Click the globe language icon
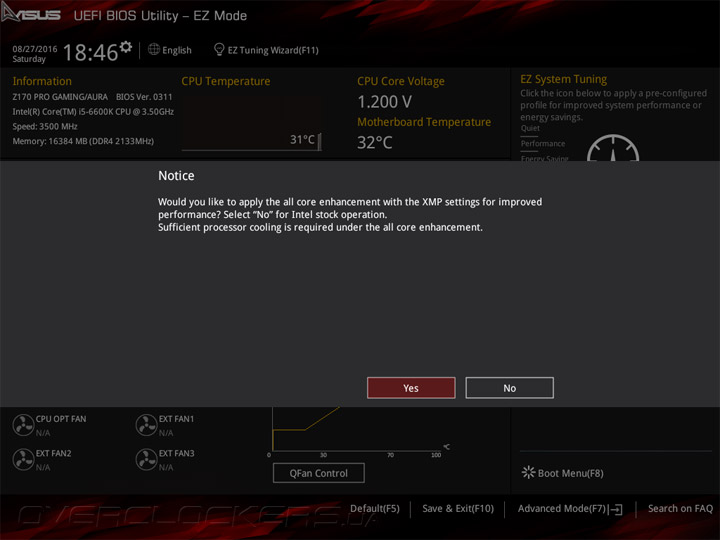The image size is (720, 540). [x=154, y=49]
